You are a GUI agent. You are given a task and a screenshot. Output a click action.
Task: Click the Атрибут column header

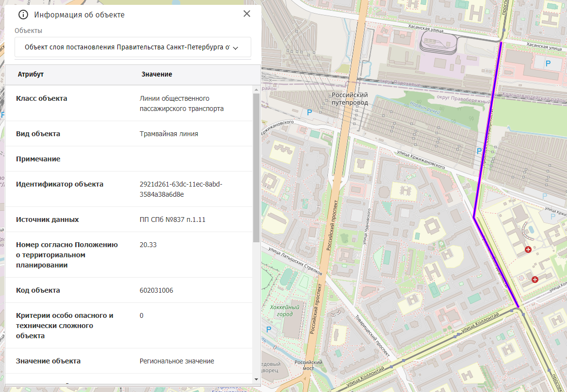tap(31, 74)
